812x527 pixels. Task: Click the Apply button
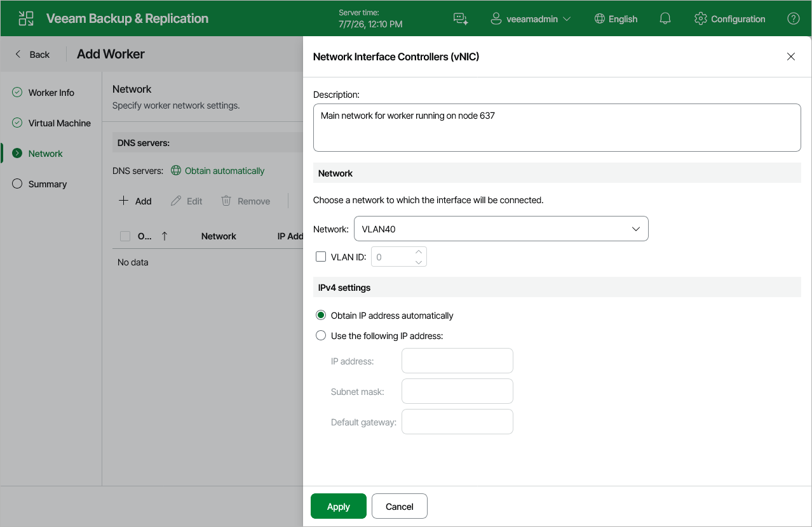tap(339, 506)
